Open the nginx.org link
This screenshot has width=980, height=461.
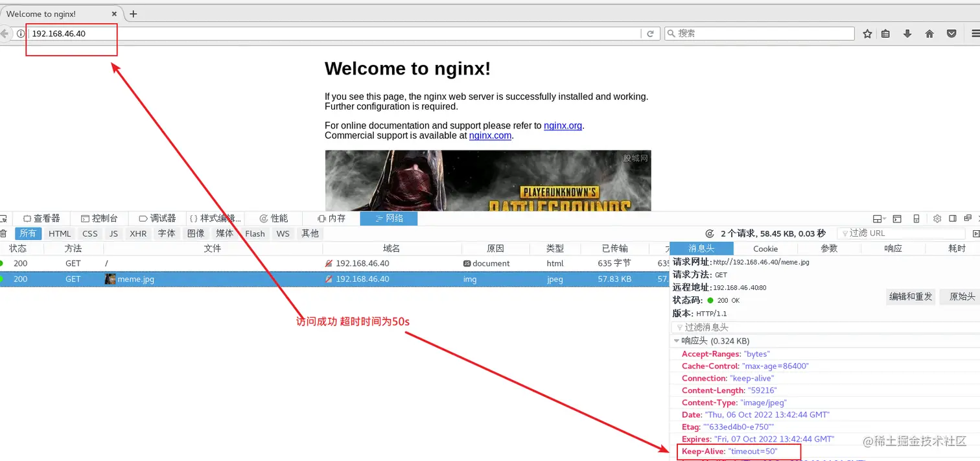tap(563, 126)
